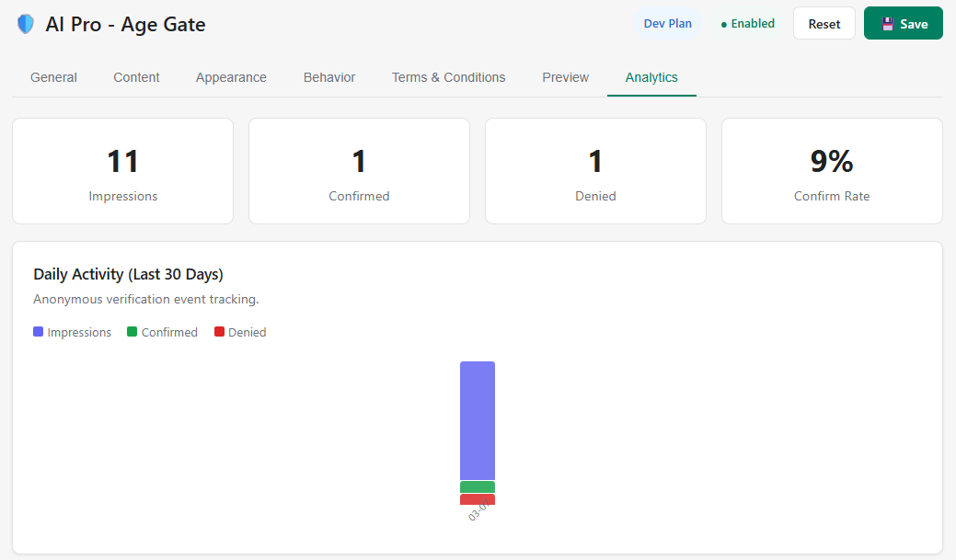Click the blue Impressions legend square
This screenshot has height=560, width=956.
coord(37,331)
